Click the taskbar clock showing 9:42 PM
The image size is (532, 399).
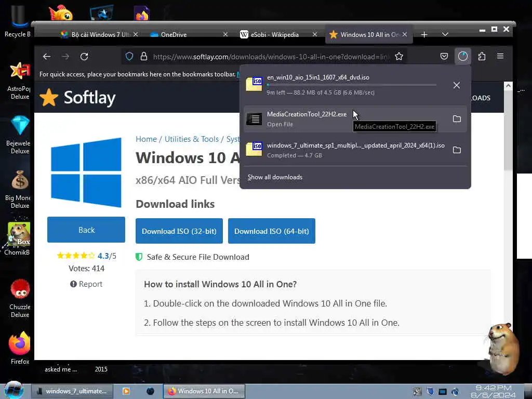click(494, 392)
